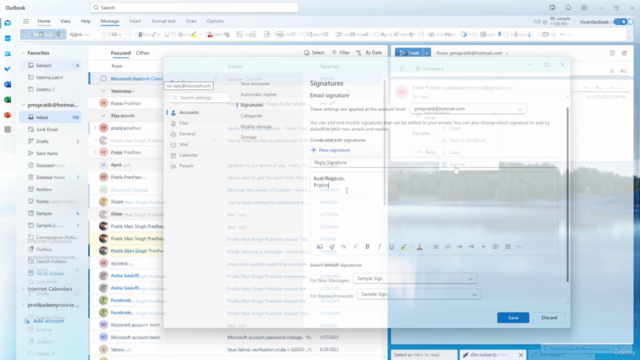Pick font color in signature toolbar
This screenshot has width=640, height=360.
pos(420,247)
